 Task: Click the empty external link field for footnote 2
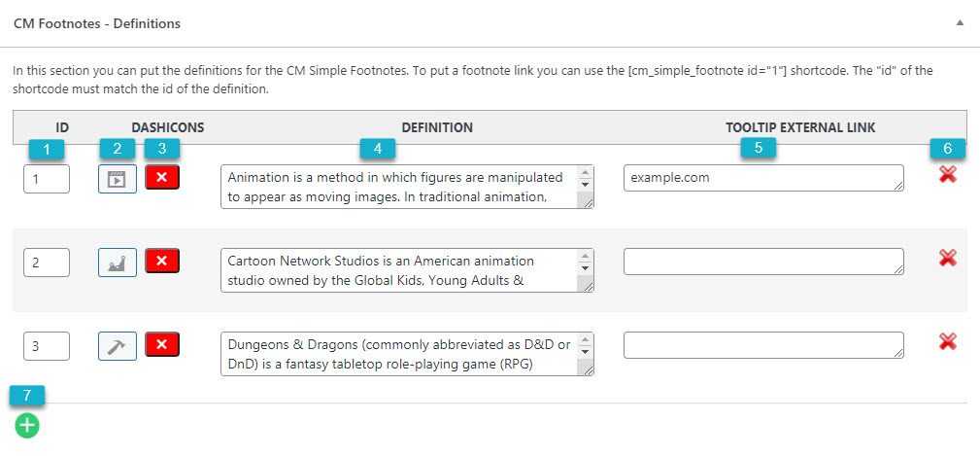(763, 262)
